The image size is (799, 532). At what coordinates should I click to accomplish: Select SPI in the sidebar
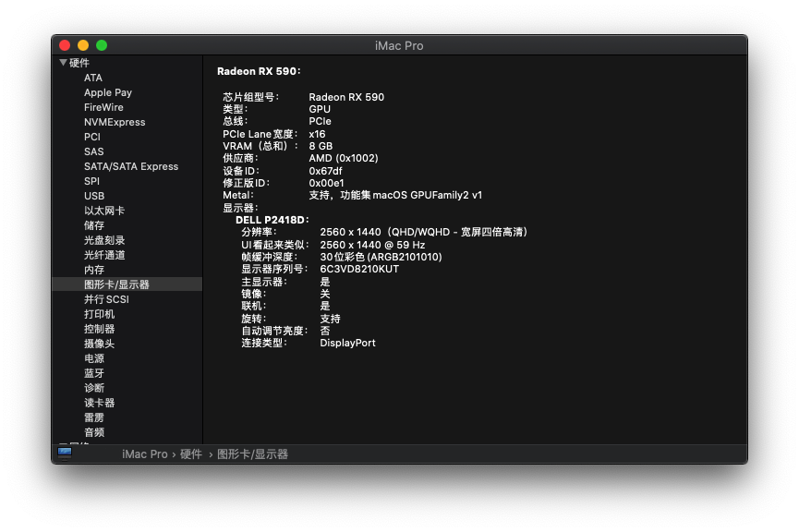click(x=91, y=181)
